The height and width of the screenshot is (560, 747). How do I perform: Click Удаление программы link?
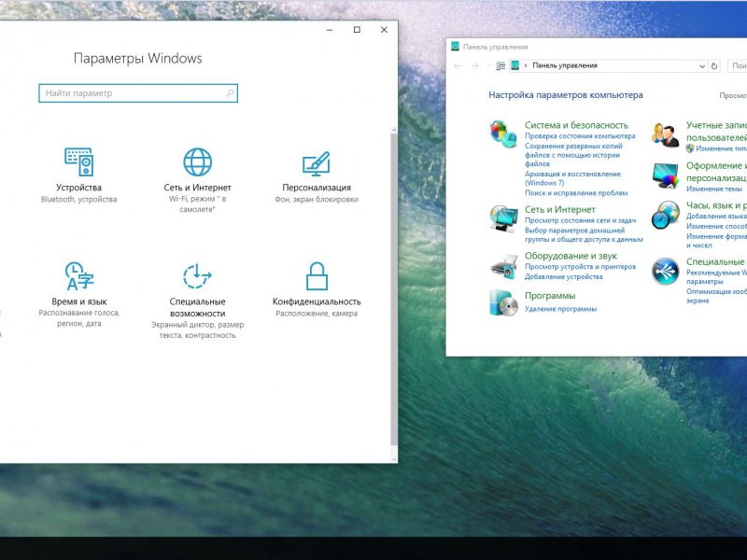click(x=560, y=309)
